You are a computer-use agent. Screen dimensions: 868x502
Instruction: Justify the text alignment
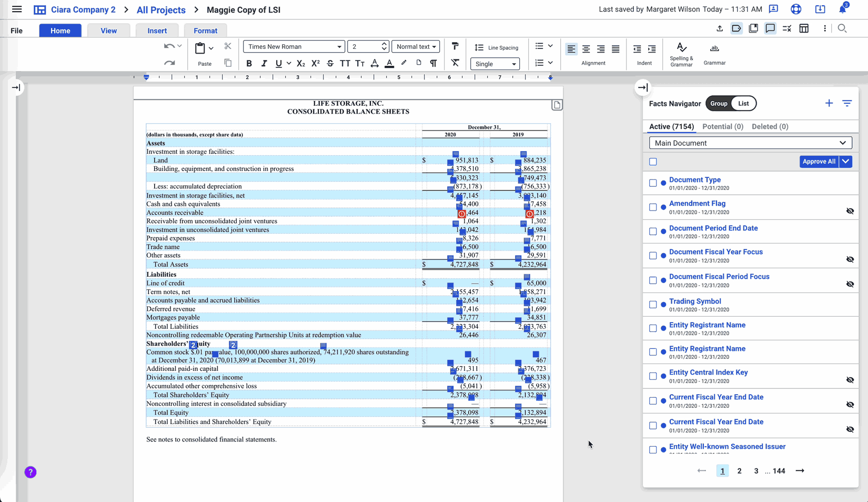pos(615,49)
